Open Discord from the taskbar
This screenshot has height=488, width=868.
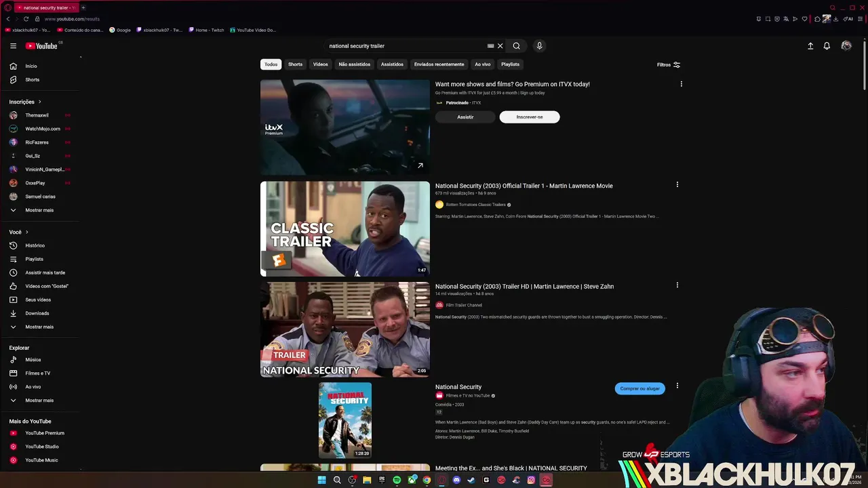[x=456, y=480]
